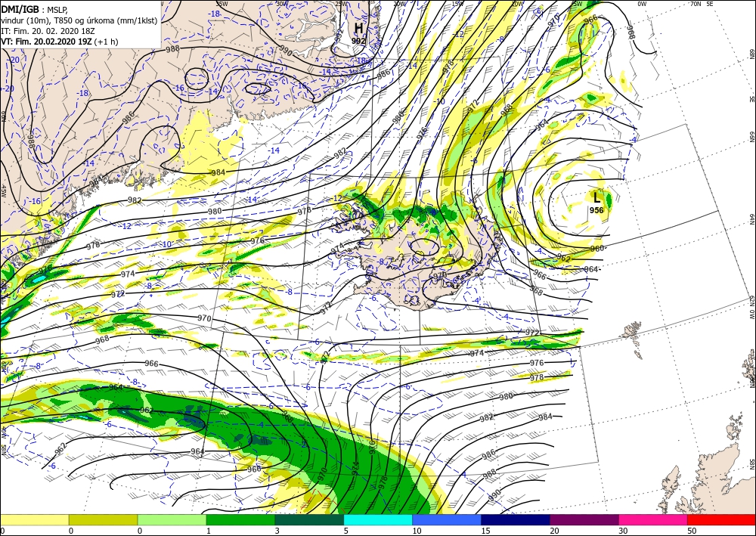
Task: Click the 'vindur (10m), T850 og úrkoma' line
Action: (x=79, y=20)
